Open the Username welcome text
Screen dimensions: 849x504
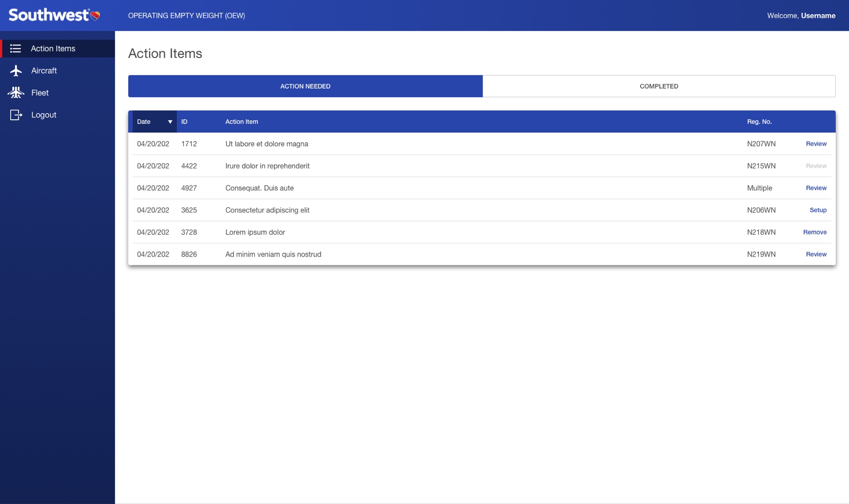pos(817,16)
